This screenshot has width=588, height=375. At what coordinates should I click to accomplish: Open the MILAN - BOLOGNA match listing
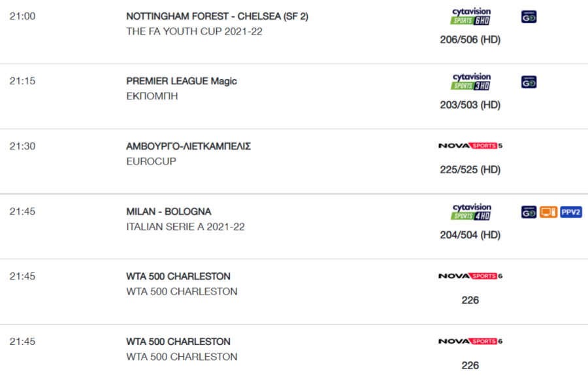[169, 212]
